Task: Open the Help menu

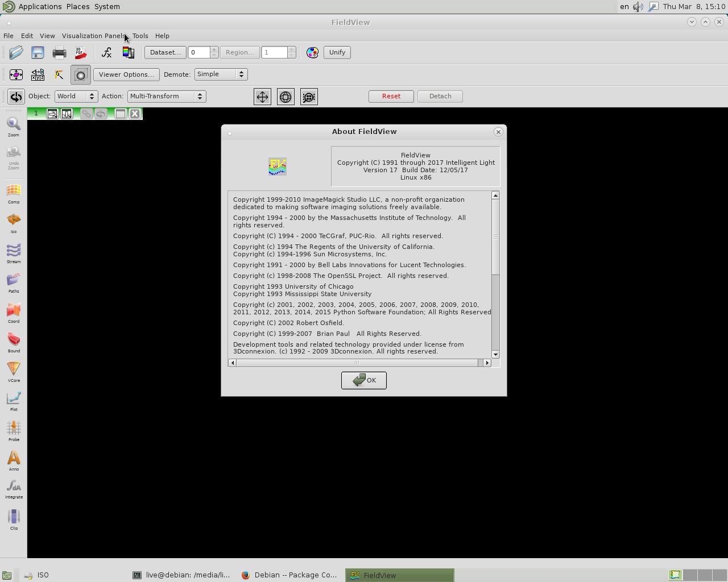Action: coord(162,36)
